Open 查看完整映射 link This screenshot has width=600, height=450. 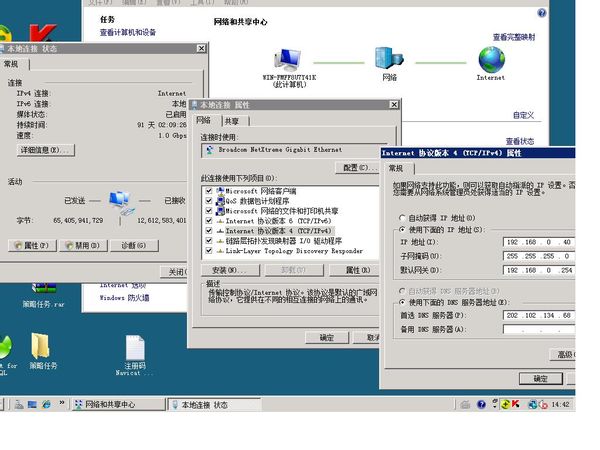coord(514,37)
